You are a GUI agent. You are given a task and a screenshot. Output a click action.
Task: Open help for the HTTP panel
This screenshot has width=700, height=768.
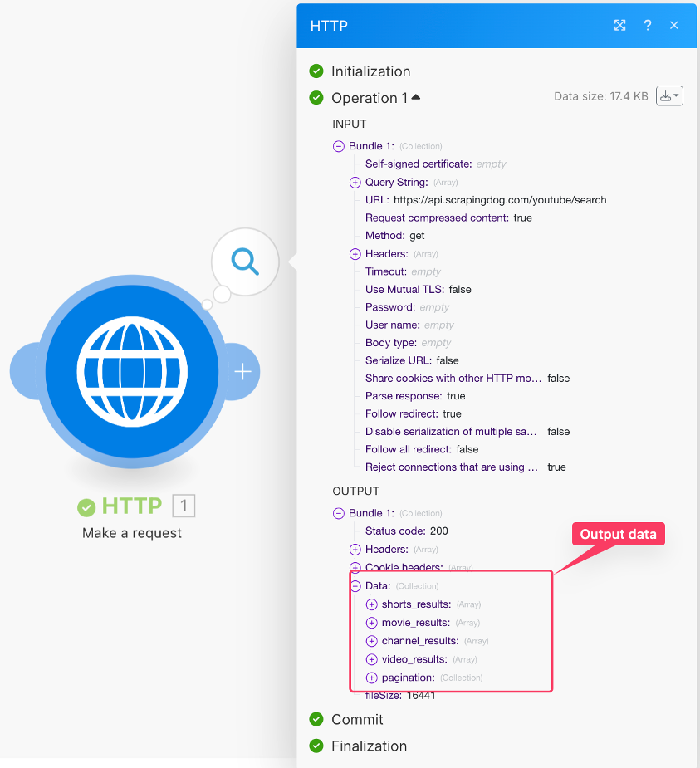click(648, 26)
